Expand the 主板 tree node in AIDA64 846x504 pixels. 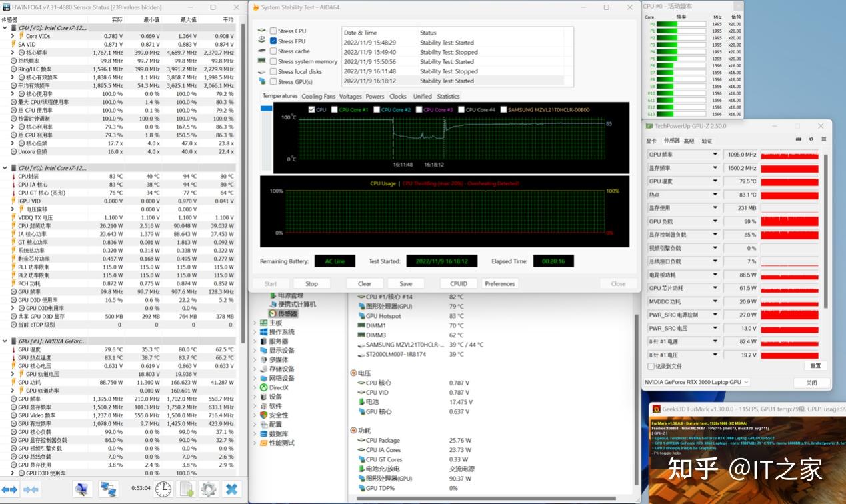(255, 323)
